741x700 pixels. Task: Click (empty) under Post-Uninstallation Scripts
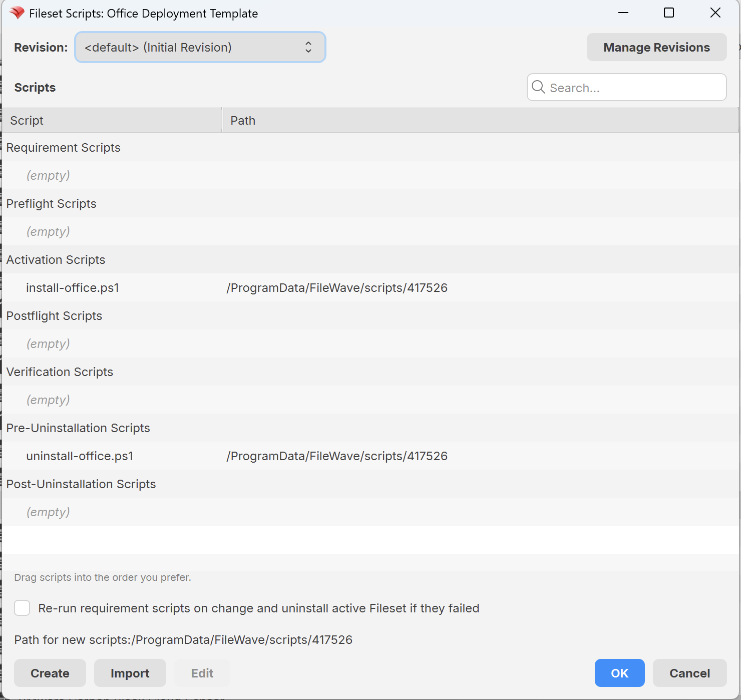point(48,512)
